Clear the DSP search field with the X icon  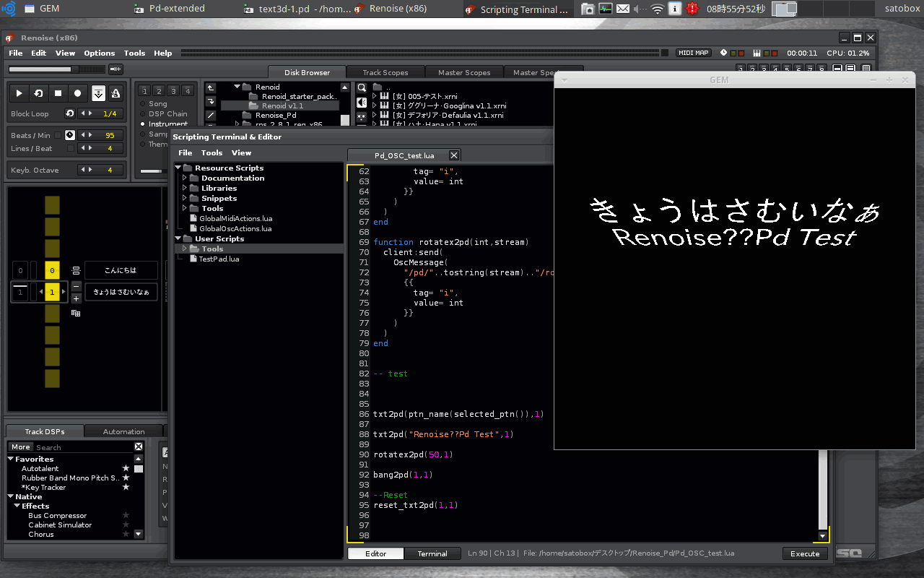coord(139,447)
